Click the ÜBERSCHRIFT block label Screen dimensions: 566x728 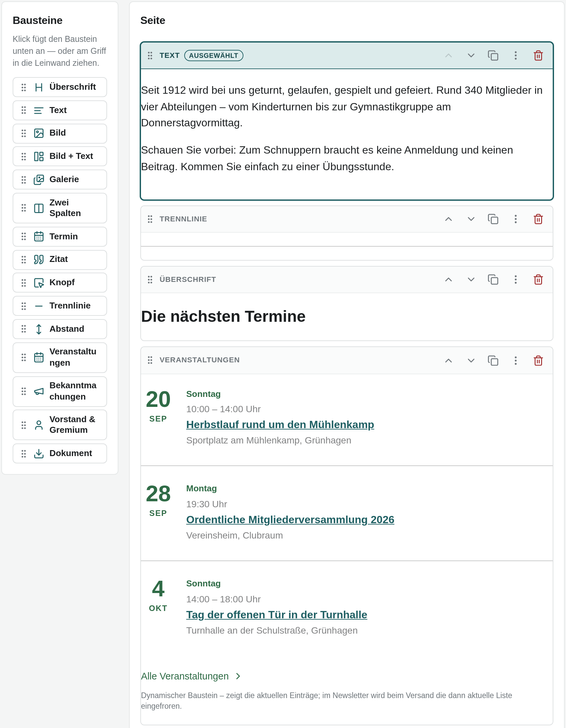tap(188, 279)
